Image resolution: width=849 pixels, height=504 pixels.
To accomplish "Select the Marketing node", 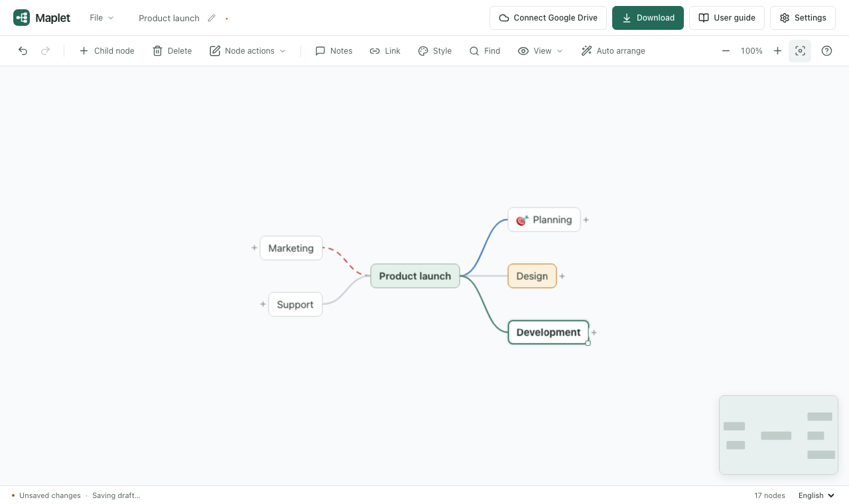I will coord(291,248).
